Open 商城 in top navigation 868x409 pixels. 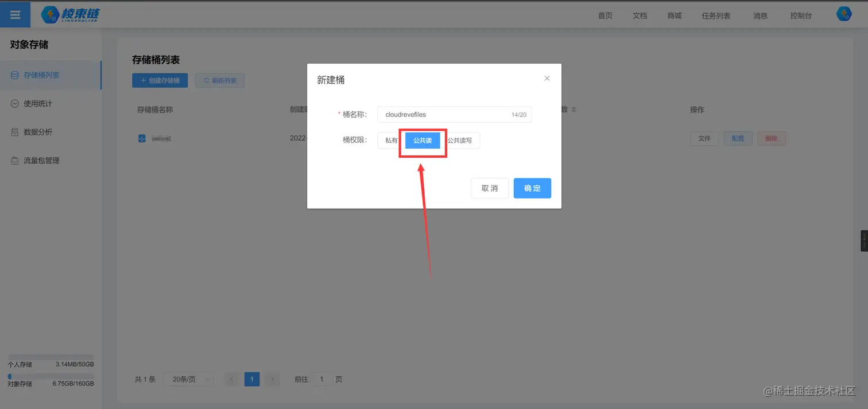click(675, 15)
